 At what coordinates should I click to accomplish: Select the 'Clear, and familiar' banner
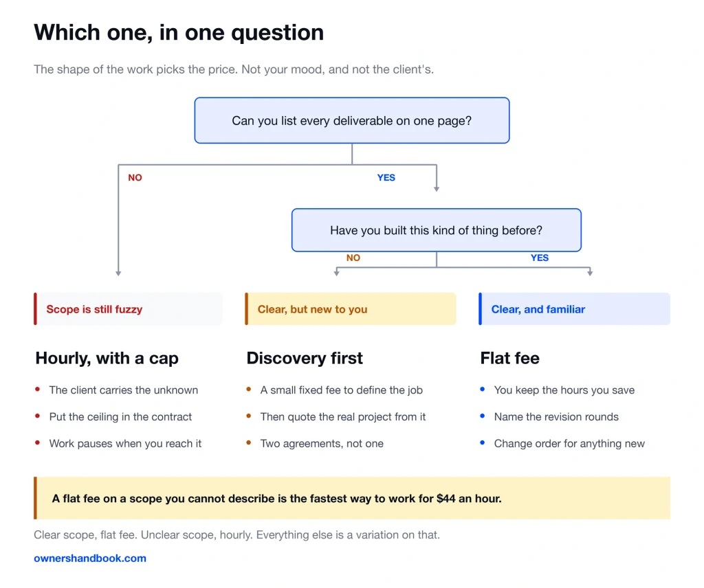[x=574, y=309]
